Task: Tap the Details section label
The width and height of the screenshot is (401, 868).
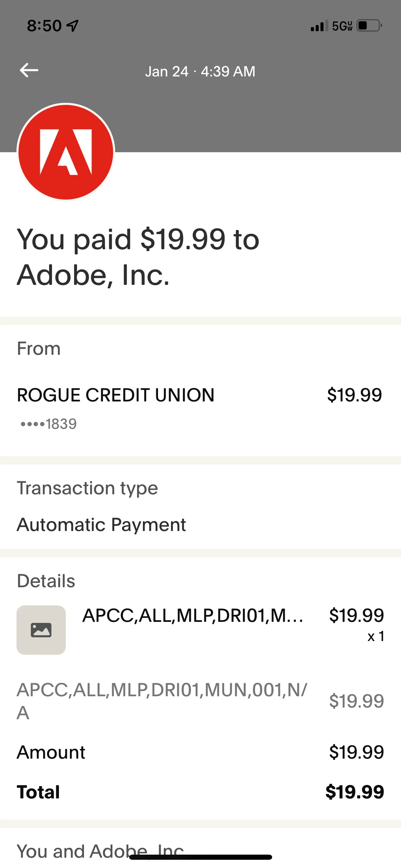Action: (x=46, y=581)
